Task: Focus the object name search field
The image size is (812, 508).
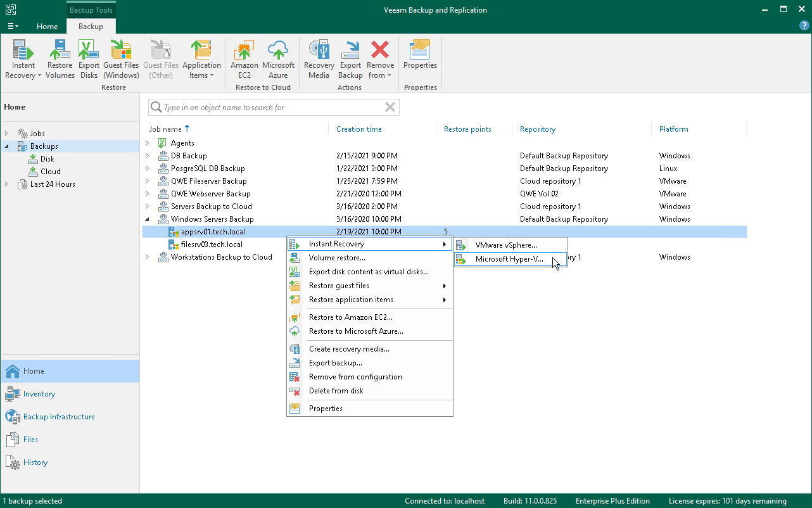Action: pos(273,108)
